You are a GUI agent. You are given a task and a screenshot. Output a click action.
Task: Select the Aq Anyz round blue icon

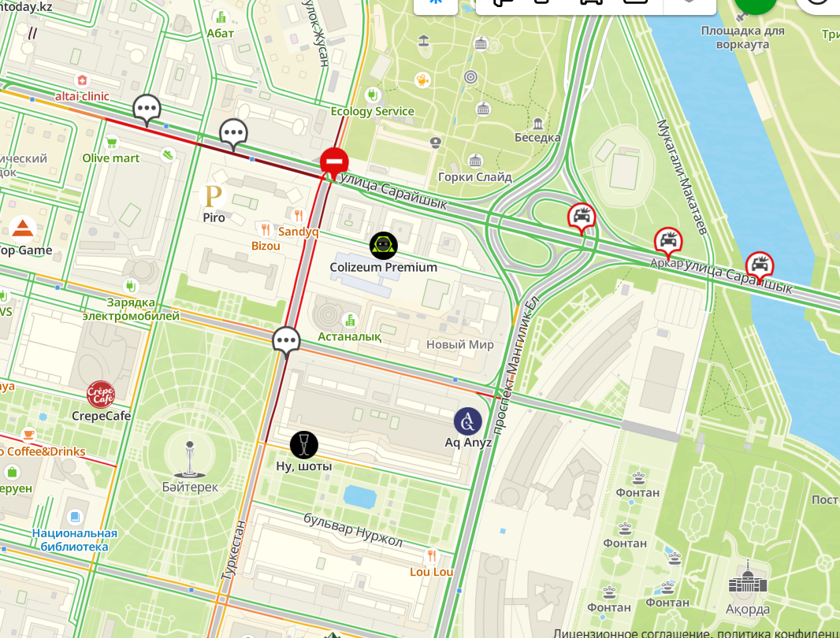468,421
